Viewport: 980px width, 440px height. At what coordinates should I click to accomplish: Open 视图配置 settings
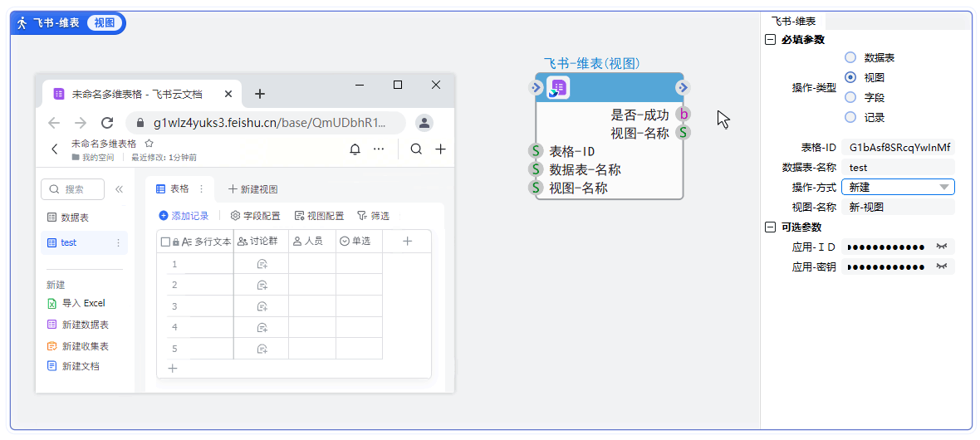[x=319, y=216]
